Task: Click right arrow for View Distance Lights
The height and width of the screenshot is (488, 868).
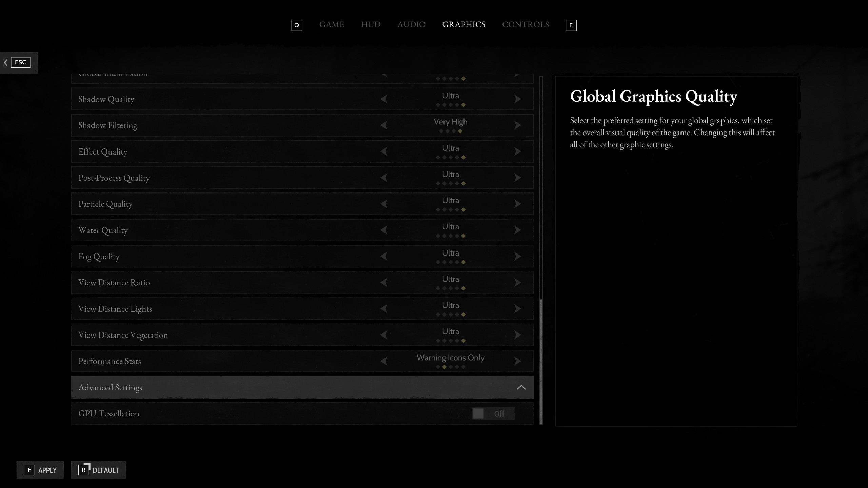Action: [517, 309]
